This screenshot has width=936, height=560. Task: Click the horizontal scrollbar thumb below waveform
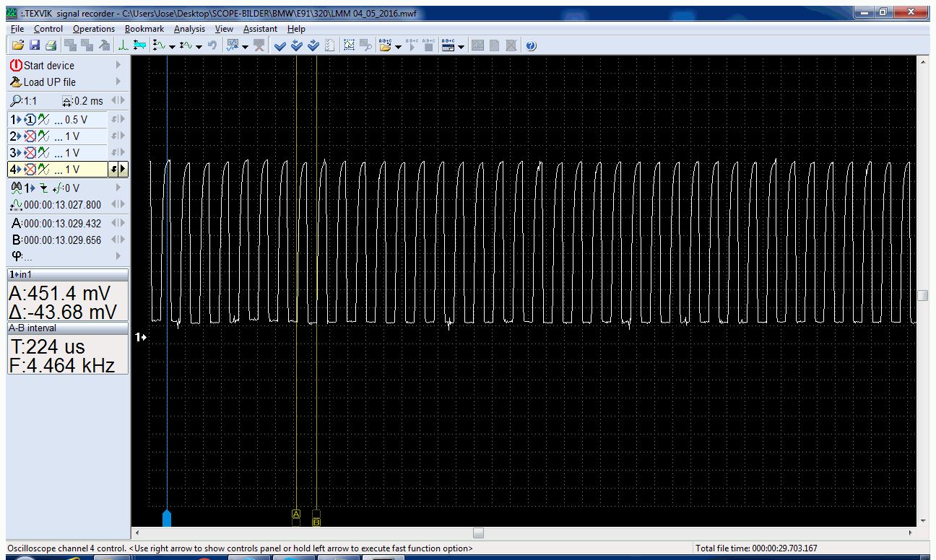(478, 533)
